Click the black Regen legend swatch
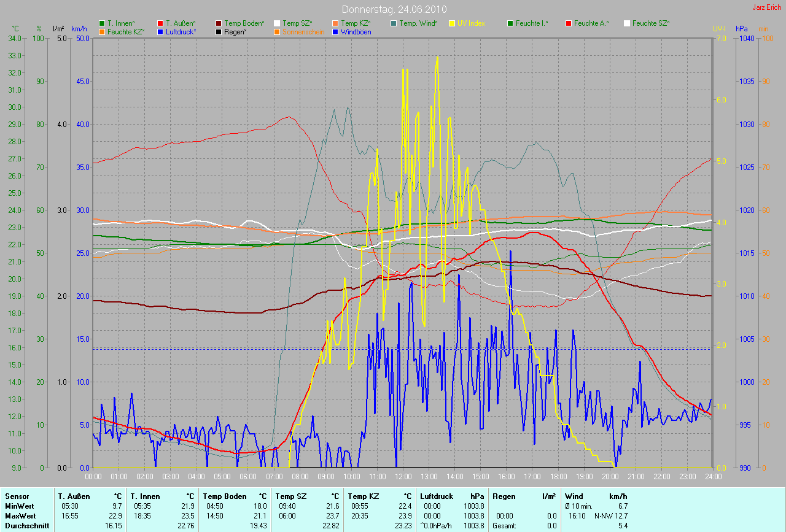Screen dimensions: 786x532 tap(219, 32)
